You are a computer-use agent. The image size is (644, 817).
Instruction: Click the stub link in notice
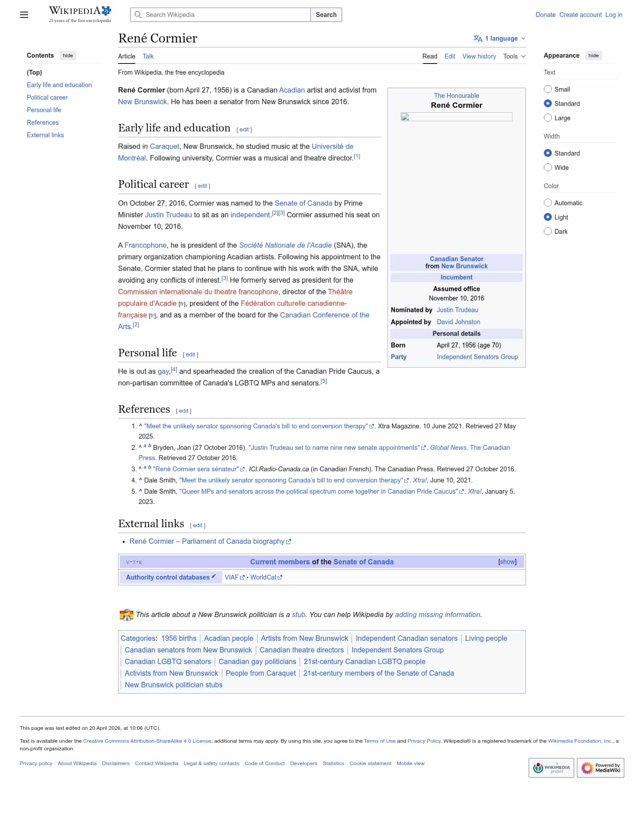click(x=299, y=615)
